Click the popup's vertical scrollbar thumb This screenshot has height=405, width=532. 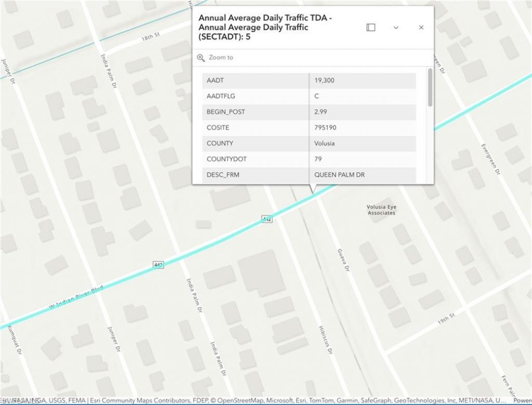point(430,87)
